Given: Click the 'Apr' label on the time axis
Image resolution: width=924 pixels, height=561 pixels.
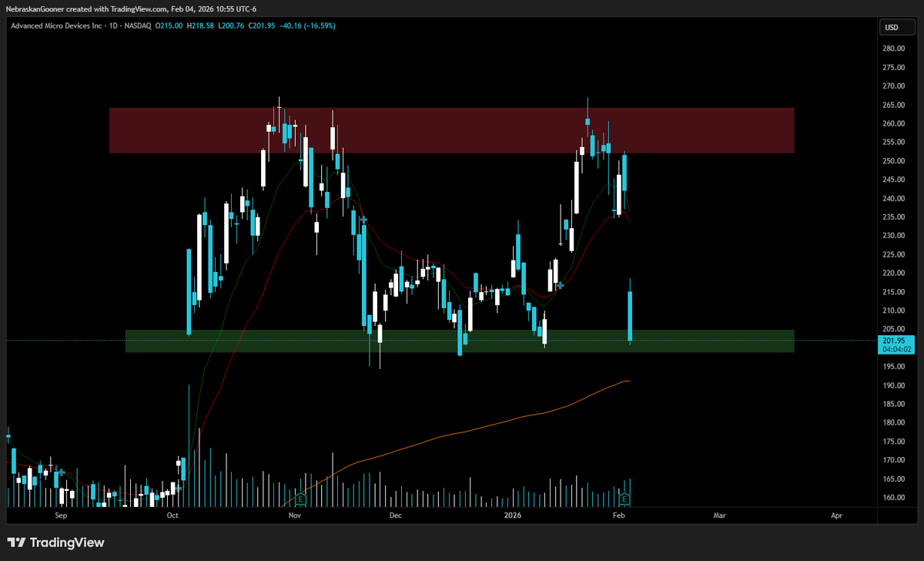Looking at the screenshot, I should click(836, 514).
